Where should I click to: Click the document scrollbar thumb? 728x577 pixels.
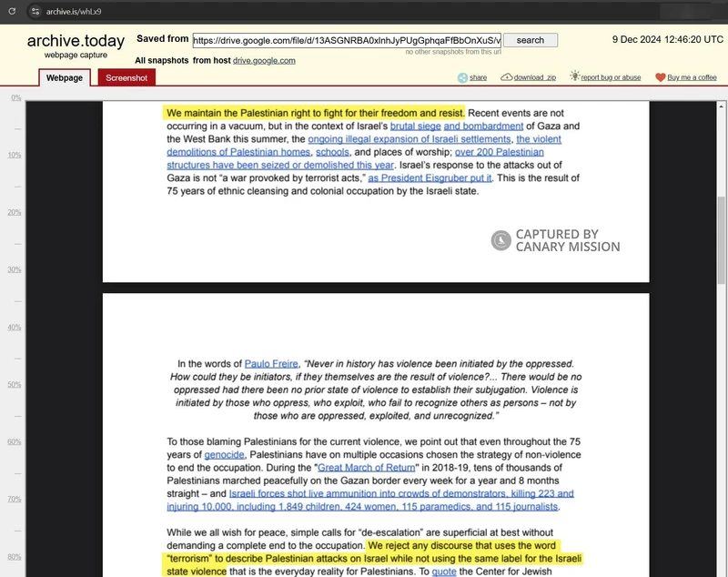(721, 240)
